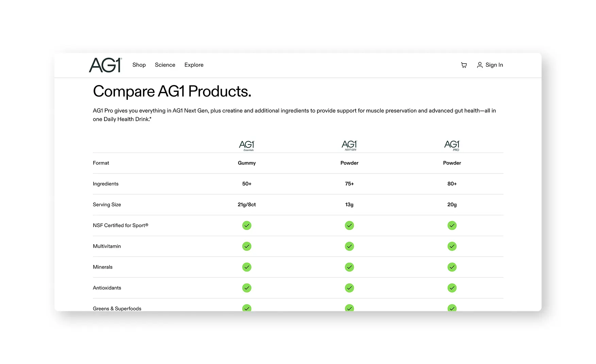Click the 'Gummy' format value

click(x=247, y=163)
